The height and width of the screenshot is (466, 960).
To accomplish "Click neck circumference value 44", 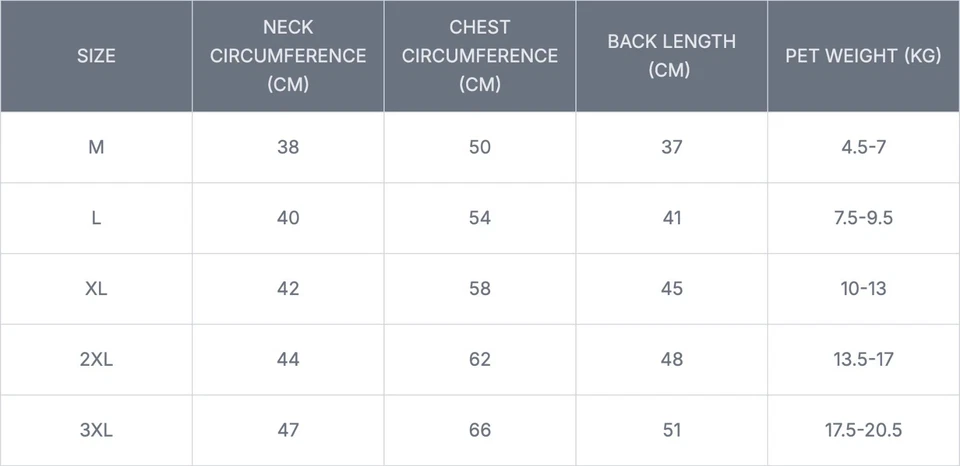I will click(x=288, y=359).
